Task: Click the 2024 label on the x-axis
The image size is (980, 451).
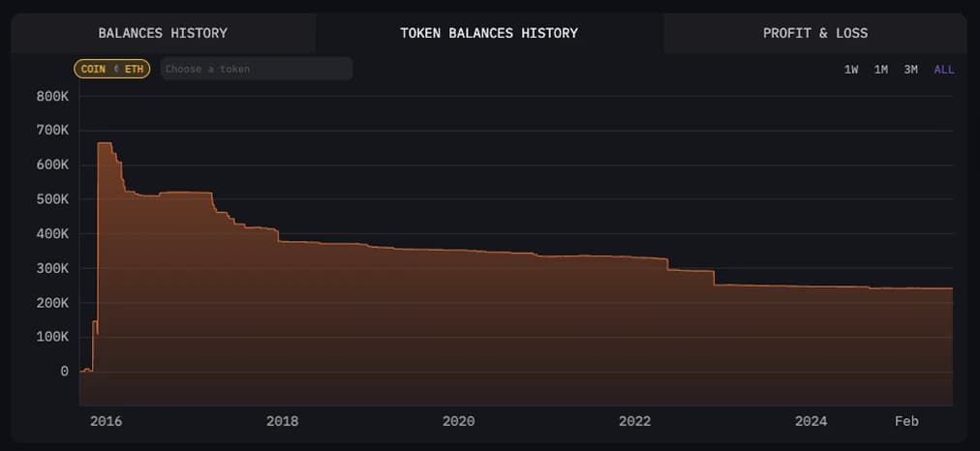Action: click(811, 421)
